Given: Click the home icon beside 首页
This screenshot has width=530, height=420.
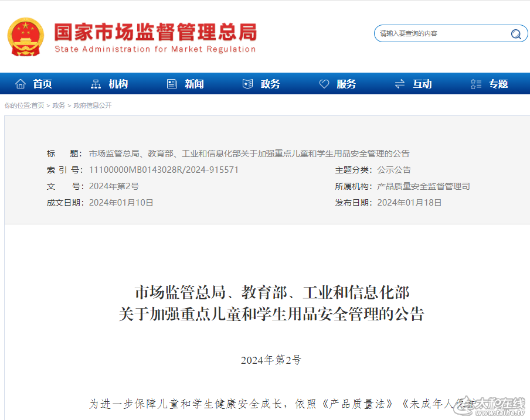Looking at the screenshot, I should 21,84.
